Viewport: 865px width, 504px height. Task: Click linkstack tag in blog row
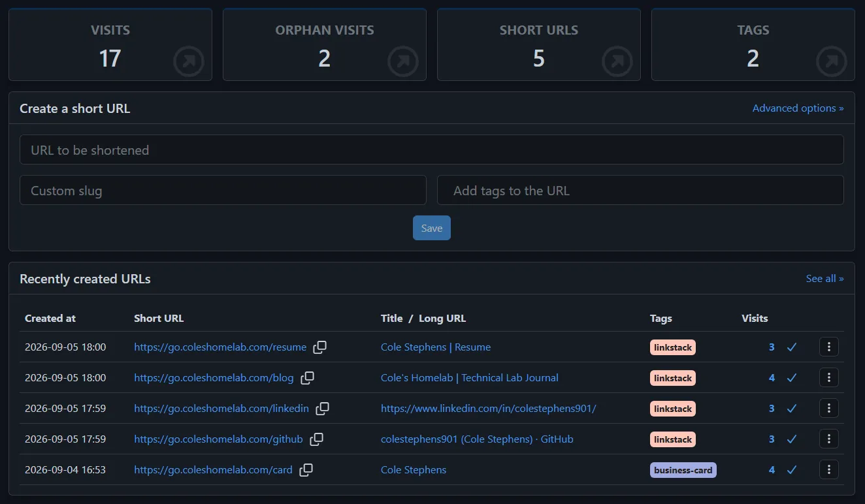tap(673, 378)
